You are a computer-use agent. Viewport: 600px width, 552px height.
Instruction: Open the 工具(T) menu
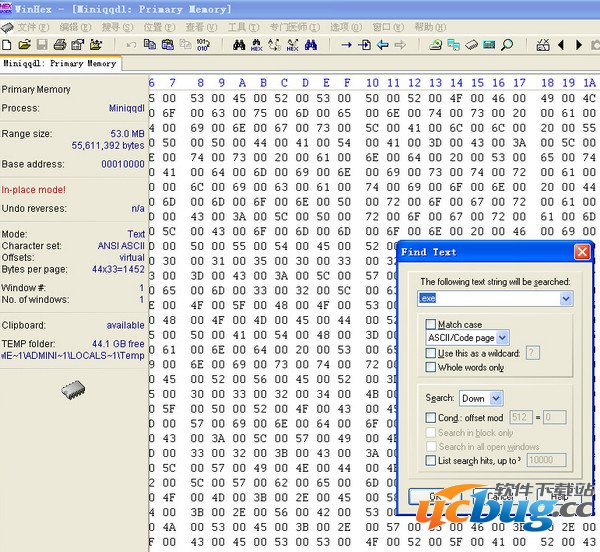pyautogui.click(x=238, y=26)
